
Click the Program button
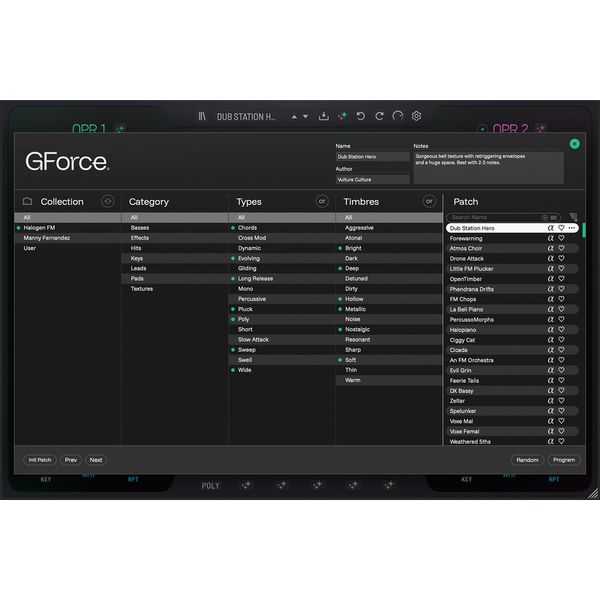[564, 460]
